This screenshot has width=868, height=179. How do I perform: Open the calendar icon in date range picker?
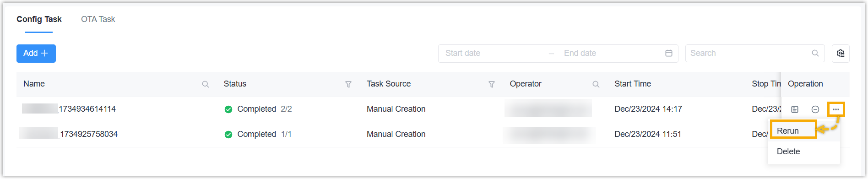coord(669,54)
